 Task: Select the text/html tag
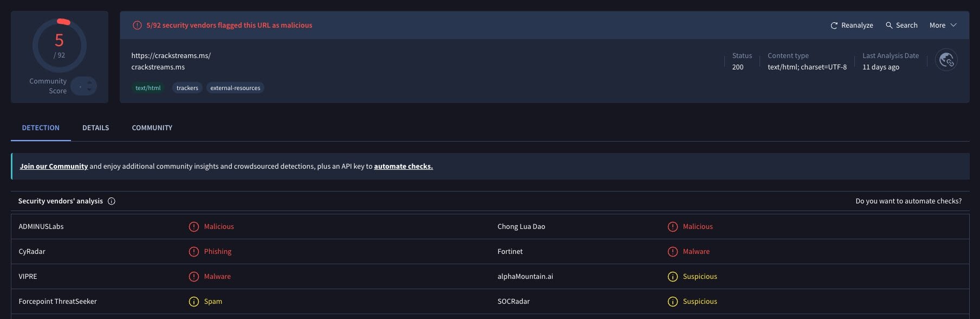(148, 88)
